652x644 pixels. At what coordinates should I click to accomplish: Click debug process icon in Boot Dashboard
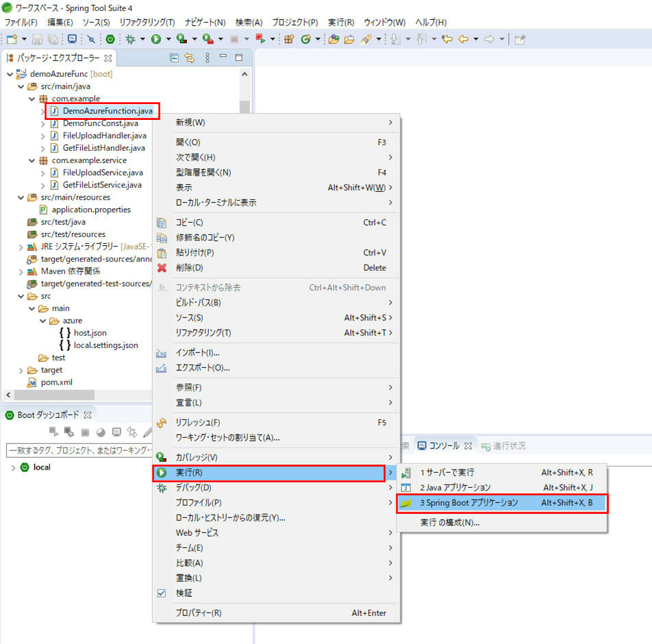pos(69,432)
